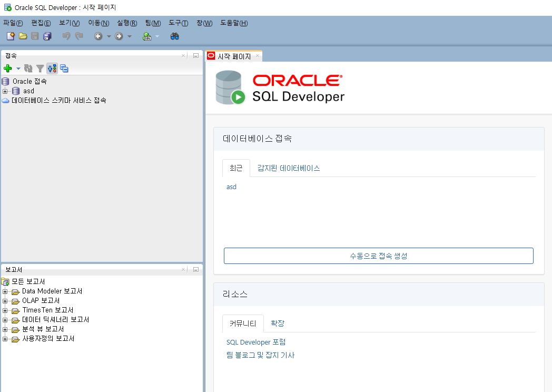552x392 pixels.
Task: Click the cloud Database Schema Service icon
Action: tap(5, 101)
